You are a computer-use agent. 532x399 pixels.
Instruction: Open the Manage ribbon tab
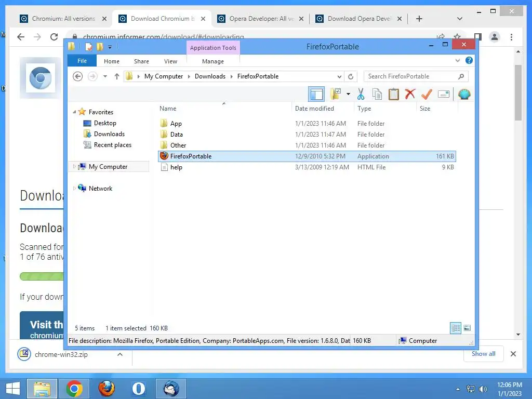click(x=213, y=61)
